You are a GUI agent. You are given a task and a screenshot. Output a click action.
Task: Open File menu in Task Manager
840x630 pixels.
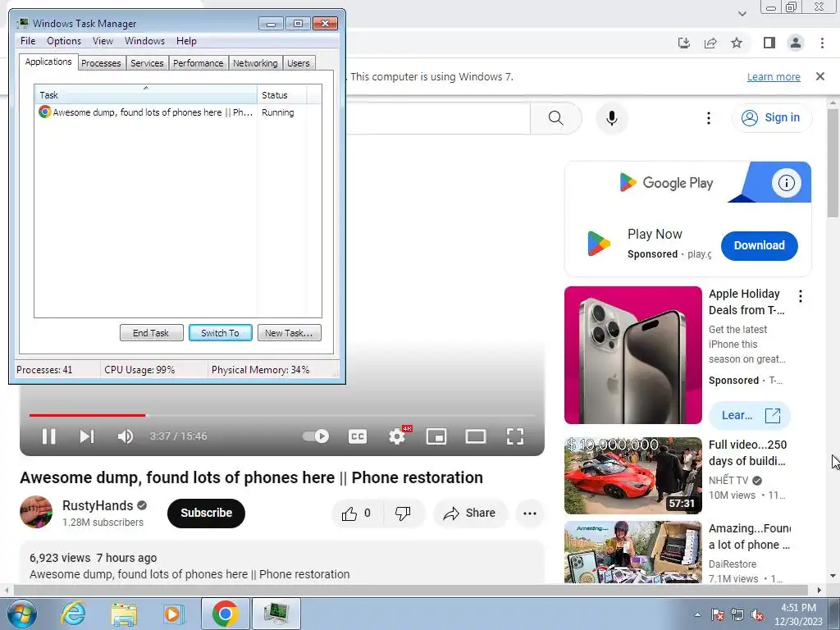(28, 41)
